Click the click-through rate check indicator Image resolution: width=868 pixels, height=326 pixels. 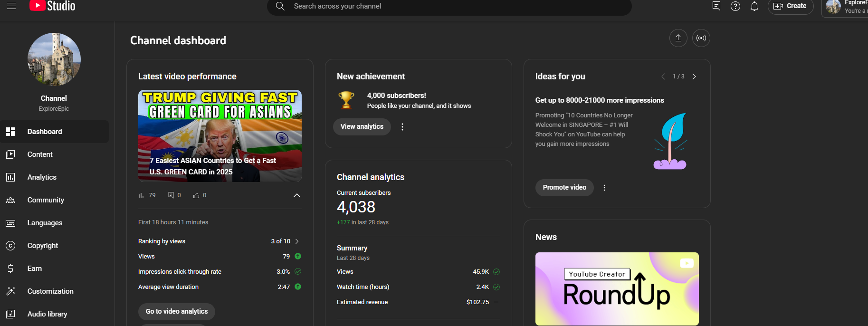pos(298,271)
